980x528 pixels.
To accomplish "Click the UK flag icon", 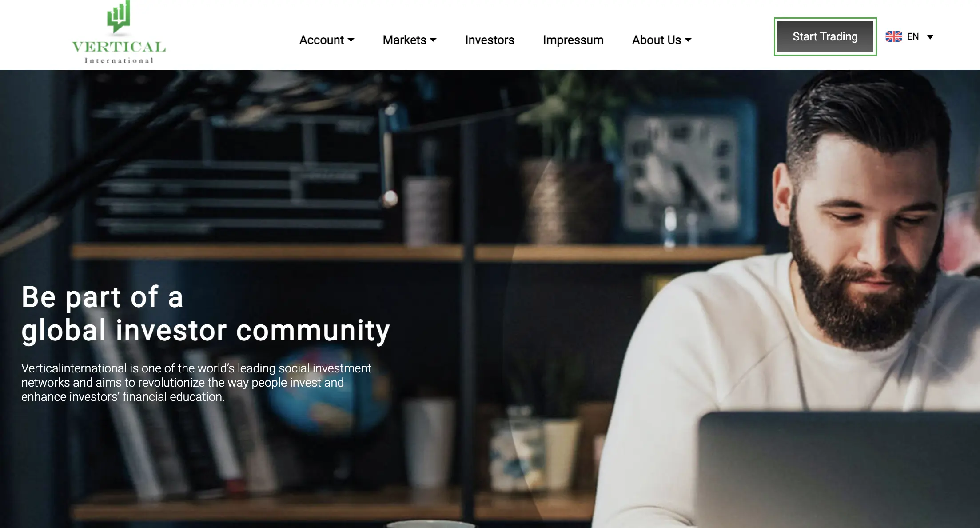I will [x=893, y=36].
